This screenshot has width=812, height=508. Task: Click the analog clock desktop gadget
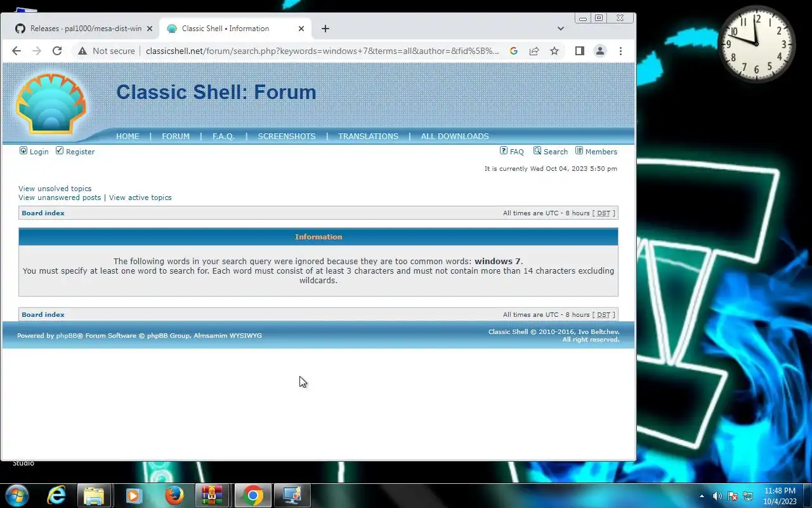(x=757, y=44)
